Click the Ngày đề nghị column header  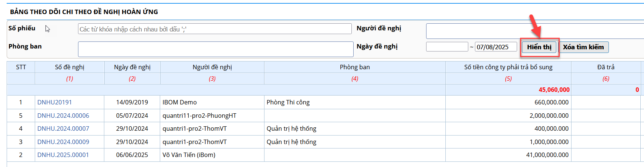point(132,67)
